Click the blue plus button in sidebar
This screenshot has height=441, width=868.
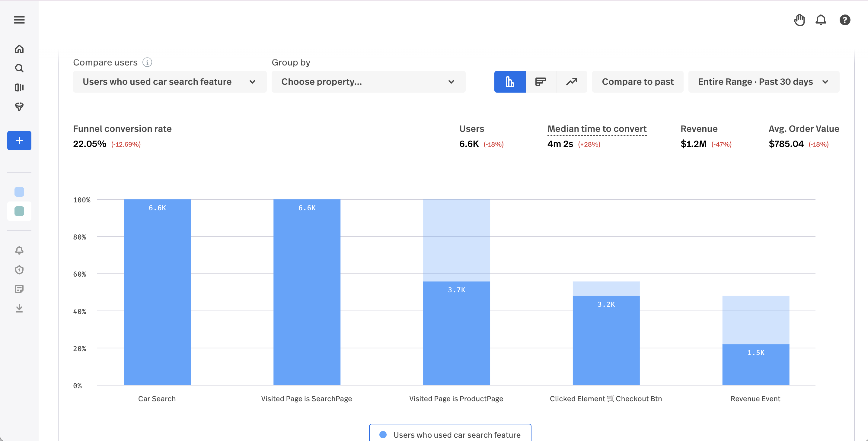click(19, 141)
